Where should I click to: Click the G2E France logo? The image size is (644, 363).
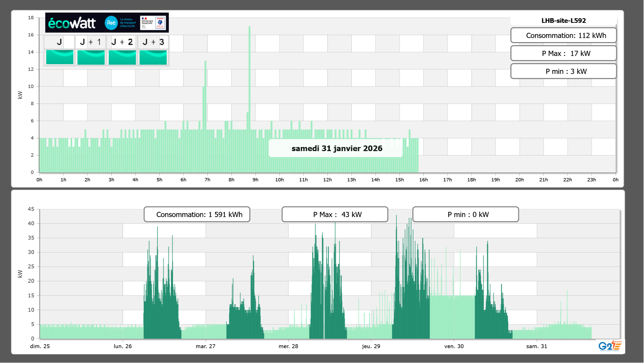point(610,346)
